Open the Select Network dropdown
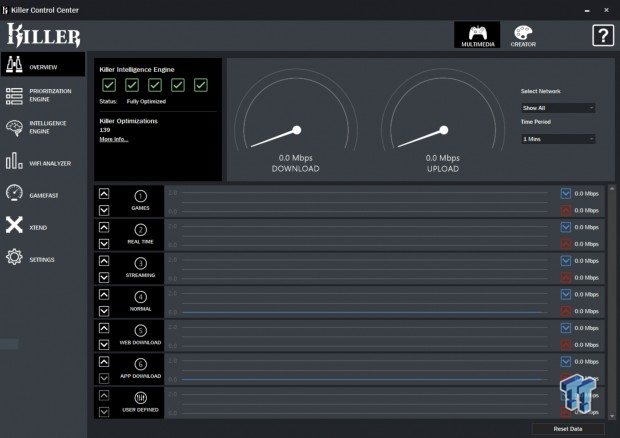 tap(558, 108)
